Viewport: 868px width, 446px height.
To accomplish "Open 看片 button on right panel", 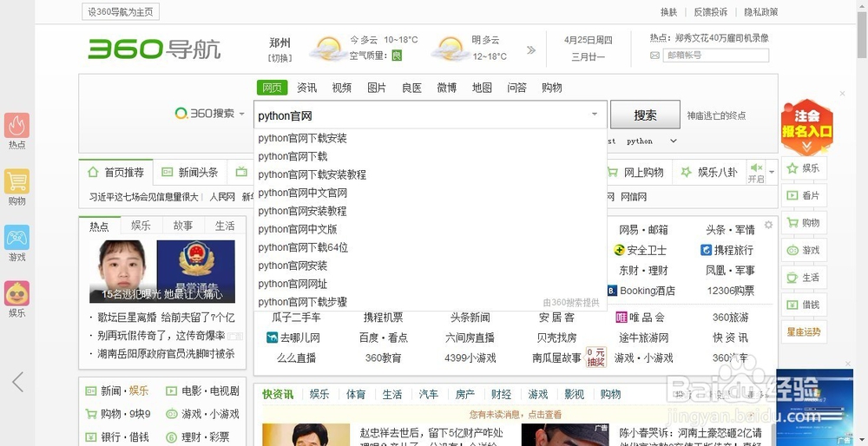I will pos(804,195).
